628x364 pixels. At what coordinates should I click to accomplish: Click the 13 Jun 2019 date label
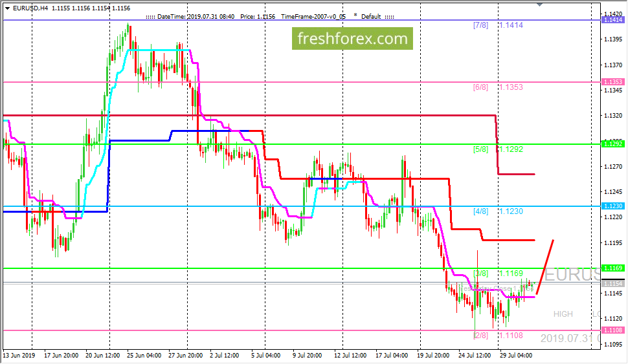(x=19, y=355)
